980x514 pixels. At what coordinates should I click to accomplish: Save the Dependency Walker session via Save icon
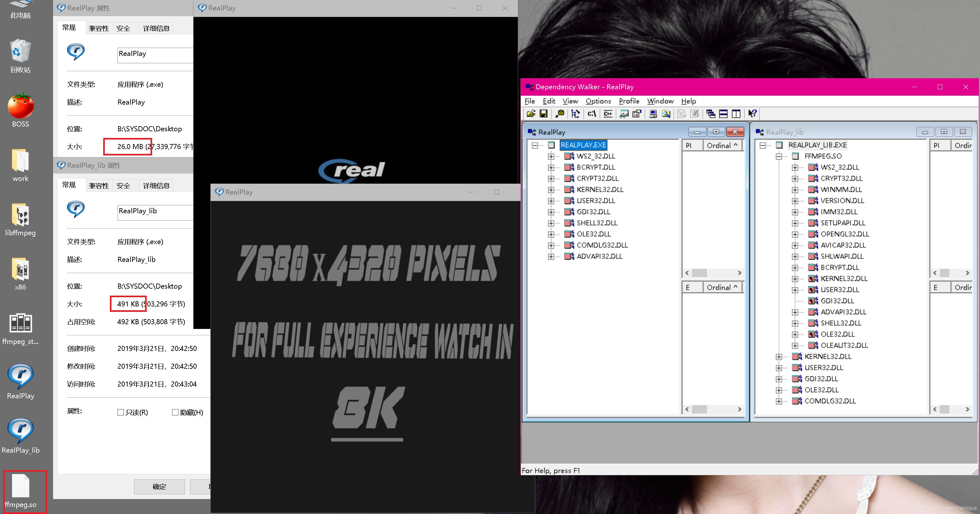544,113
